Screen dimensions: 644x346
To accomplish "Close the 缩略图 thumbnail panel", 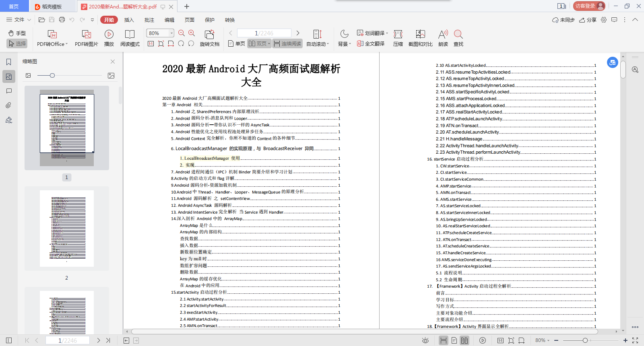I will tap(113, 62).
